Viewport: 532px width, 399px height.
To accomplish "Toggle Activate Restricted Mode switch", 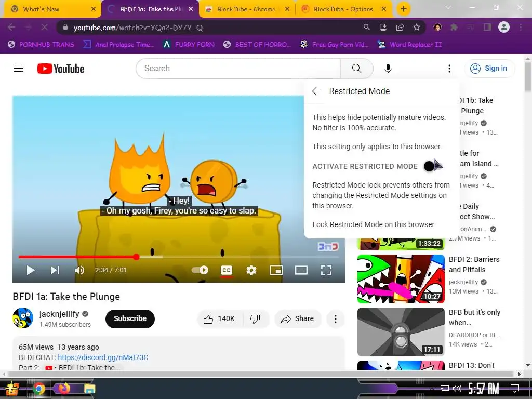I will pos(432,166).
